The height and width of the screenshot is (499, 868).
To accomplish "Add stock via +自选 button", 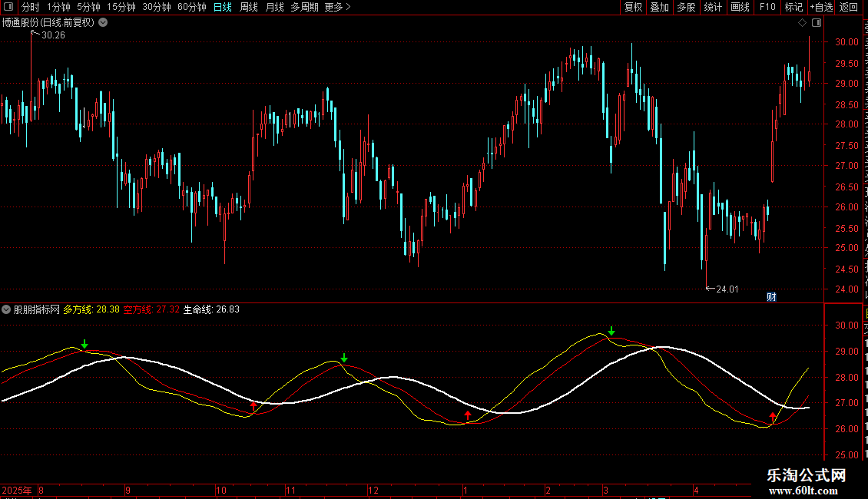I will pyautogui.click(x=821, y=7).
